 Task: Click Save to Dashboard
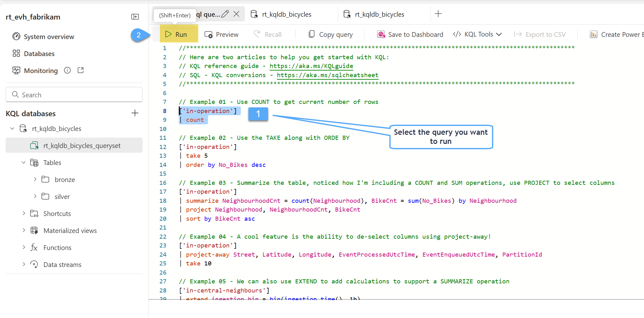[410, 34]
